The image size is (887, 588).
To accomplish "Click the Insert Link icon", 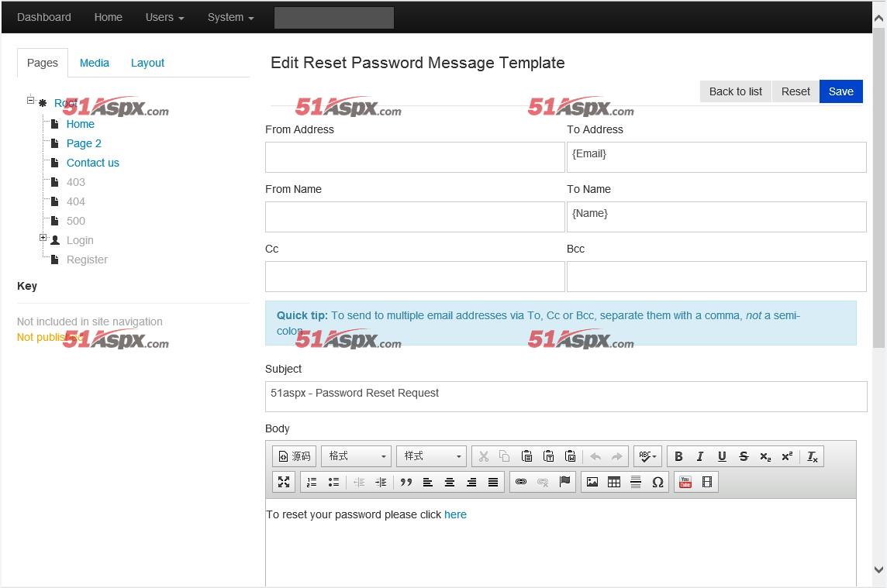I will tap(521, 483).
